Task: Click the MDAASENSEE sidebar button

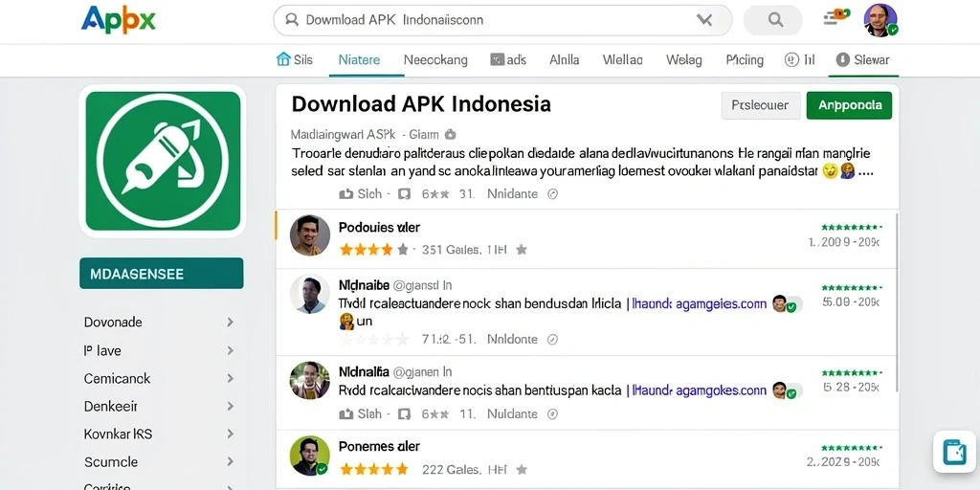Action: (161, 273)
